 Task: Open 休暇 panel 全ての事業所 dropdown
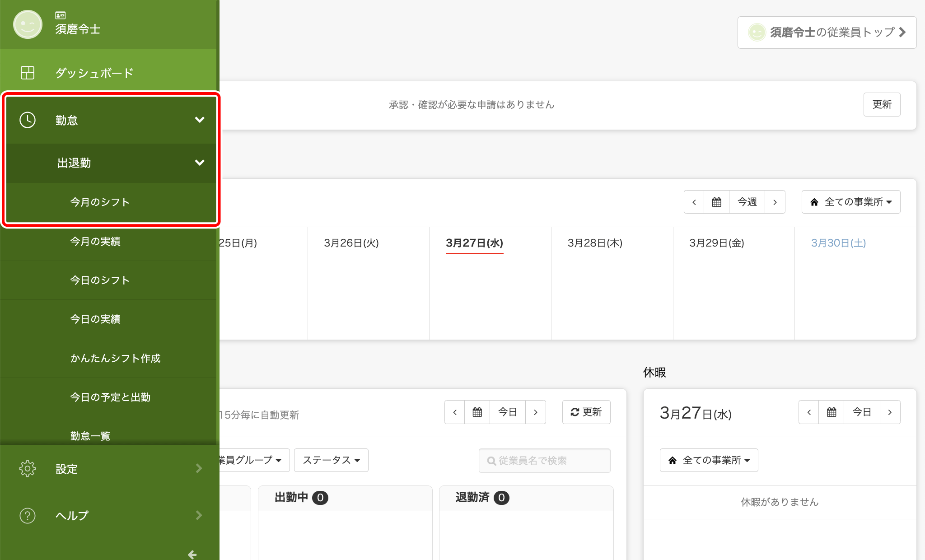[x=709, y=460]
